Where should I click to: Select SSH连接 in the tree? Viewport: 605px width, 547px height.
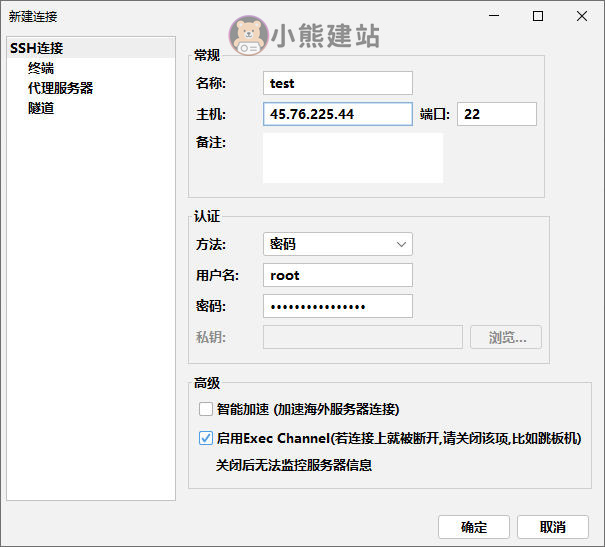coord(37,48)
